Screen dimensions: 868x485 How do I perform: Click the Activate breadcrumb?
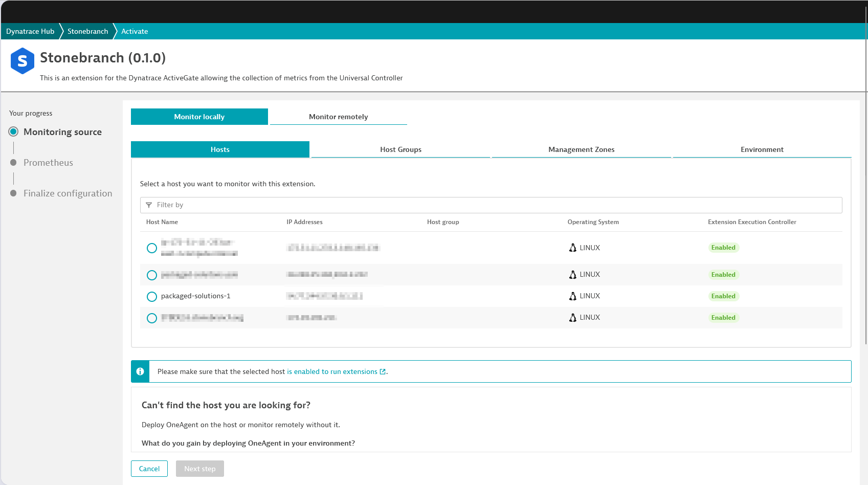[x=135, y=31]
